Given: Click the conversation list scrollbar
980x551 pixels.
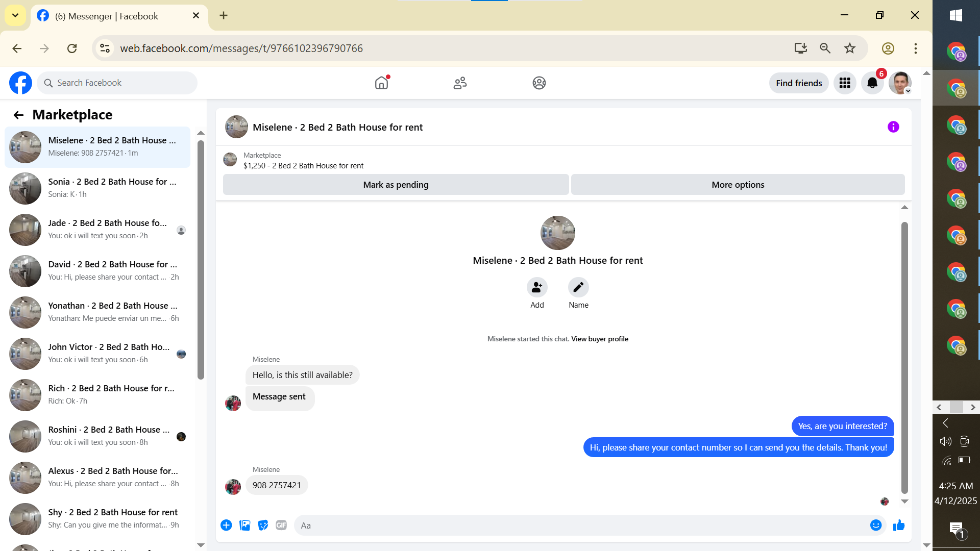Looking at the screenshot, I should pyautogui.click(x=201, y=260).
